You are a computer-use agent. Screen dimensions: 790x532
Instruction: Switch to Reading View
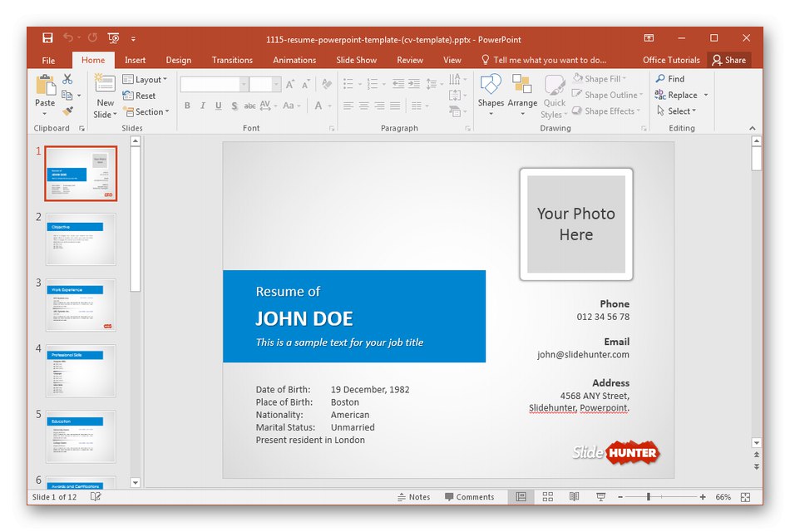(x=574, y=497)
